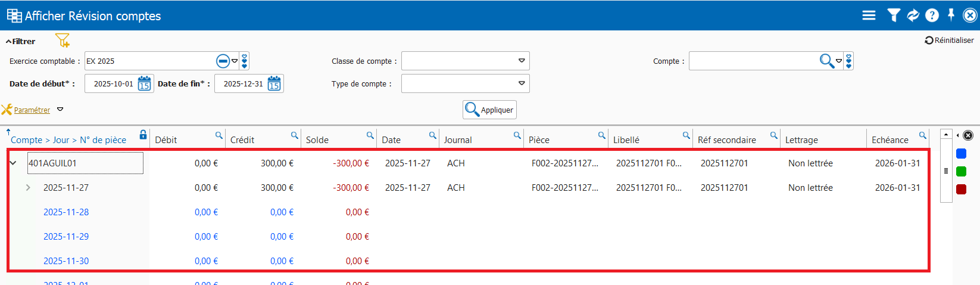Select the green color square
This screenshot has width=980, height=285.
click(961, 172)
